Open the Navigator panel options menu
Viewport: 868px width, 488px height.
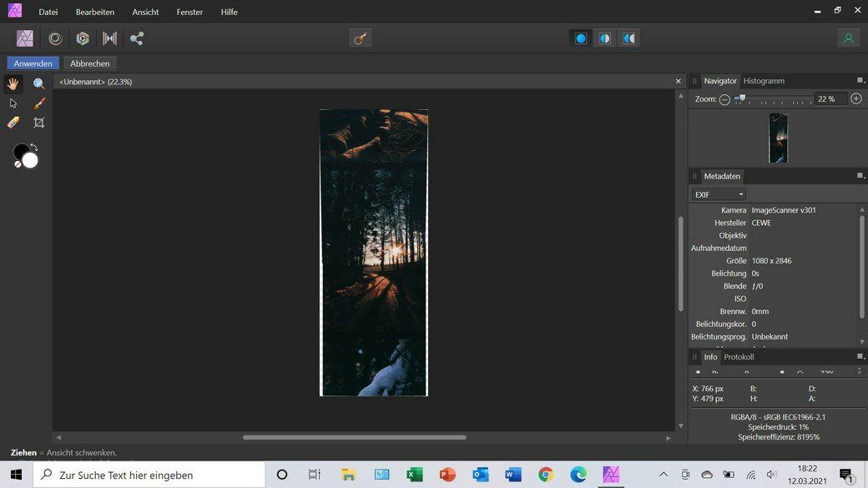860,81
